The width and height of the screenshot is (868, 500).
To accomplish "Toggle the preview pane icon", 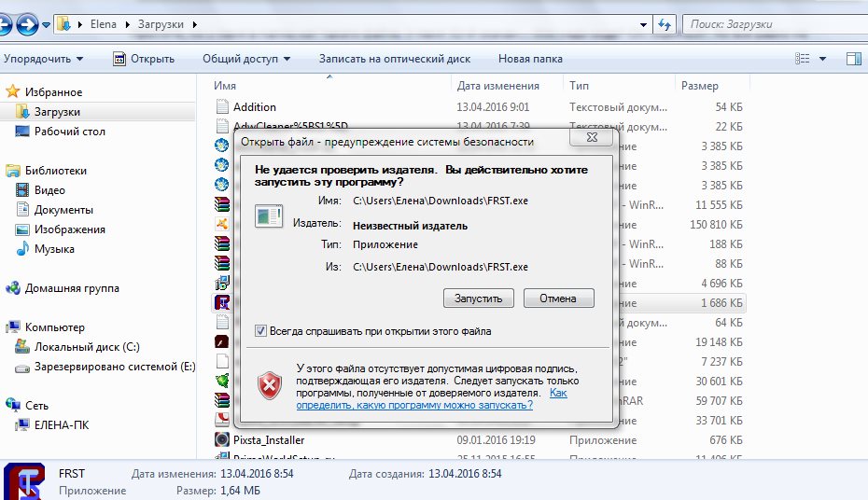I will [854, 59].
